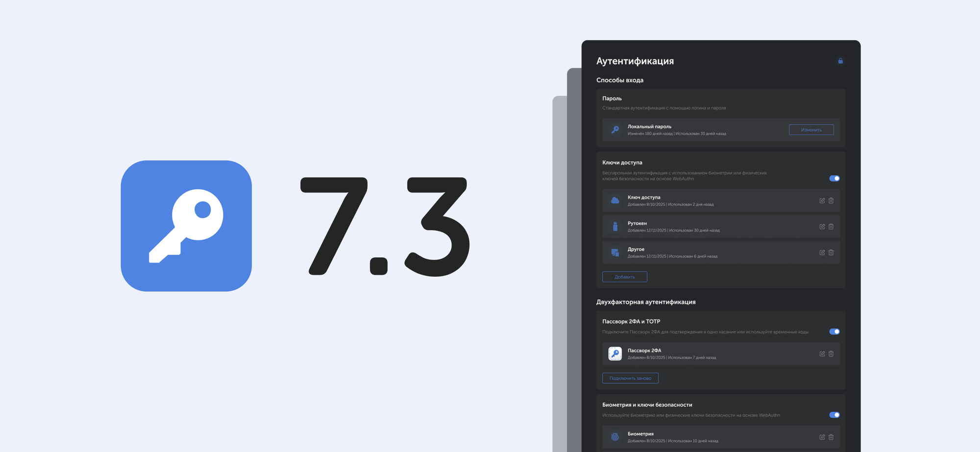
Task: Disable the Ключи доступа toggle
Action: (x=834, y=178)
